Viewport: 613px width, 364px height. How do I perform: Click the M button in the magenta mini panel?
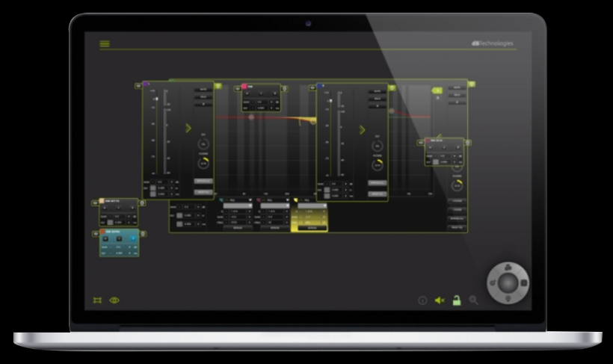pyautogui.click(x=430, y=148)
